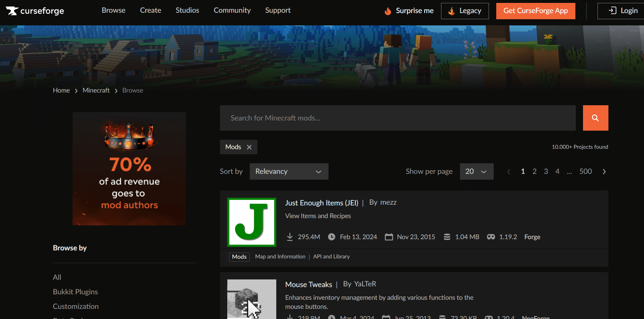Open Mouse Tweaks title
The width and height of the screenshot is (644, 319).
pyautogui.click(x=309, y=285)
